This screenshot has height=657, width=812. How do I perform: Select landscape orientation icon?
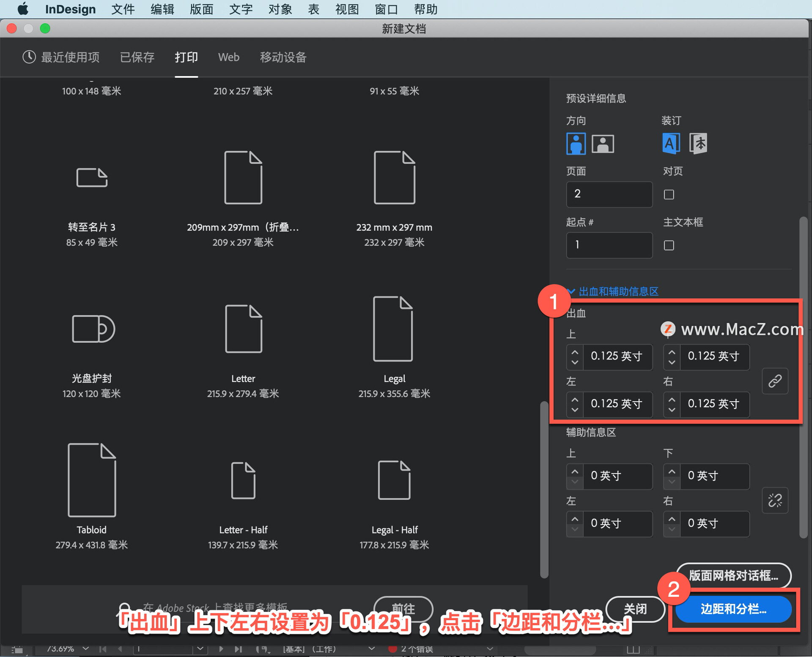(603, 144)
